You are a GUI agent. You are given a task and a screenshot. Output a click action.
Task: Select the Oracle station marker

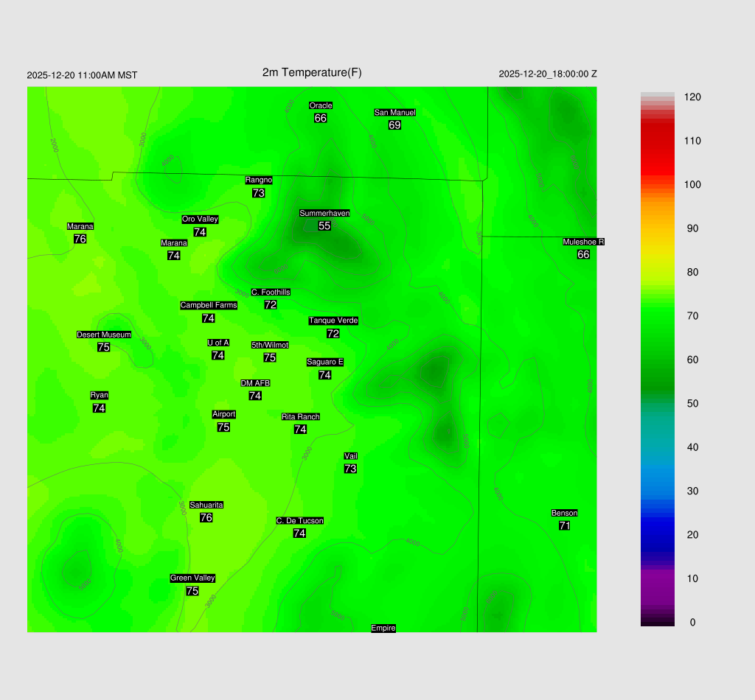[x=321, y=106]
